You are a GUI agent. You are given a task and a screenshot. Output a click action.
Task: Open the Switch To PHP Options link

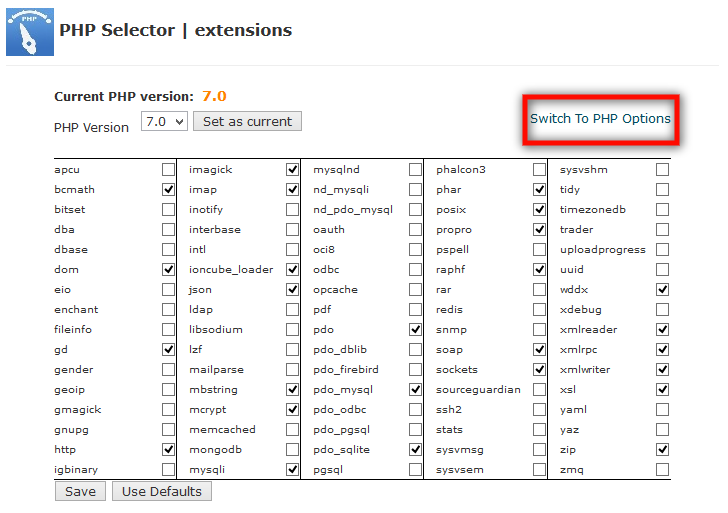click(x=600, y=118)
